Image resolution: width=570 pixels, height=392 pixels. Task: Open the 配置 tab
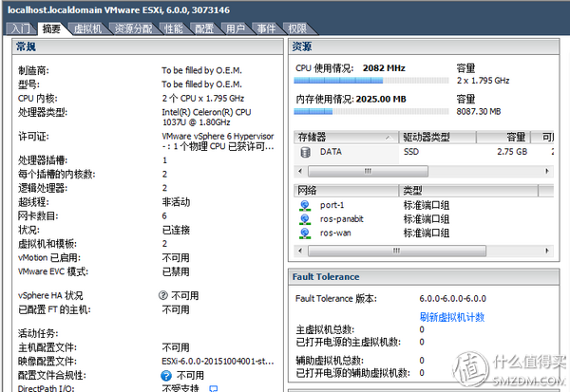pos(204,29)
